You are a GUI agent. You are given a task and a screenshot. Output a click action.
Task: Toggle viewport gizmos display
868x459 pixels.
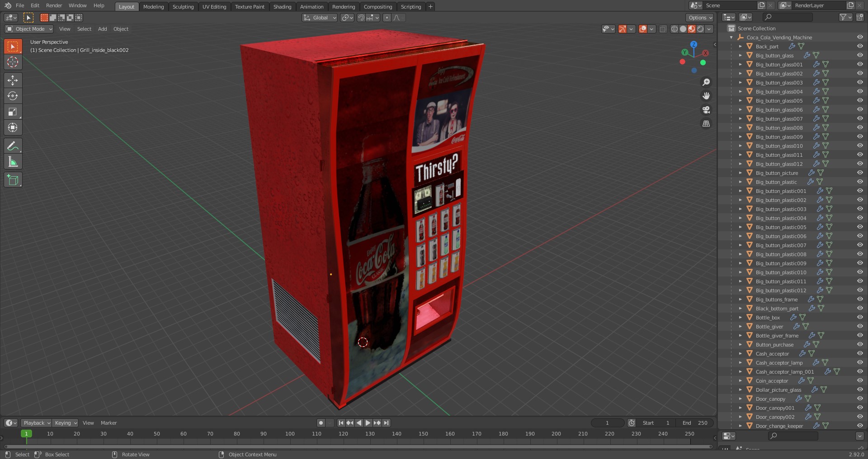(x=623, y=29)
